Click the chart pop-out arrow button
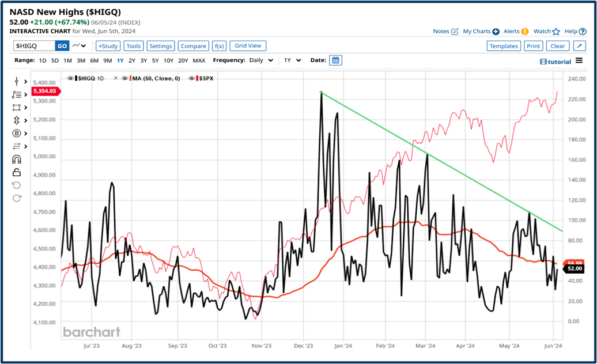The width and height of the screenshot is (597, 364). [579, 45]
